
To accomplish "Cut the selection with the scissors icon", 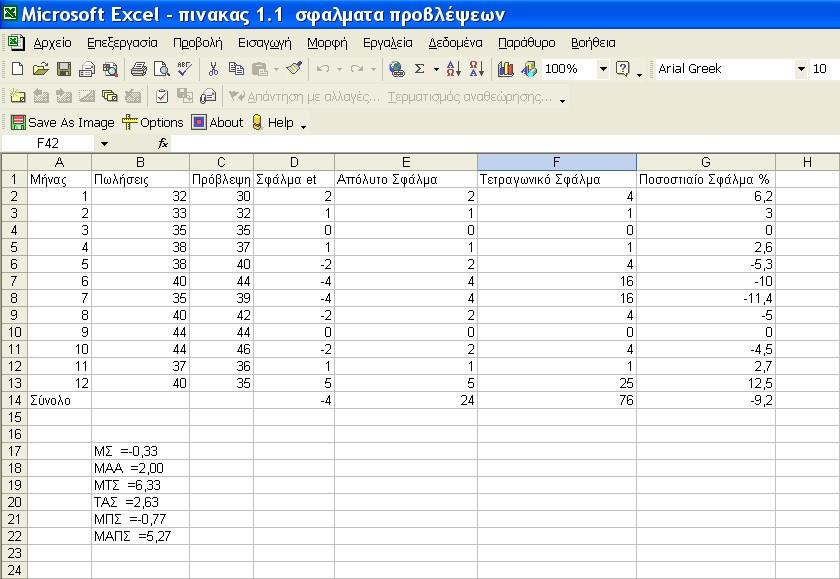I will (213, 69).
